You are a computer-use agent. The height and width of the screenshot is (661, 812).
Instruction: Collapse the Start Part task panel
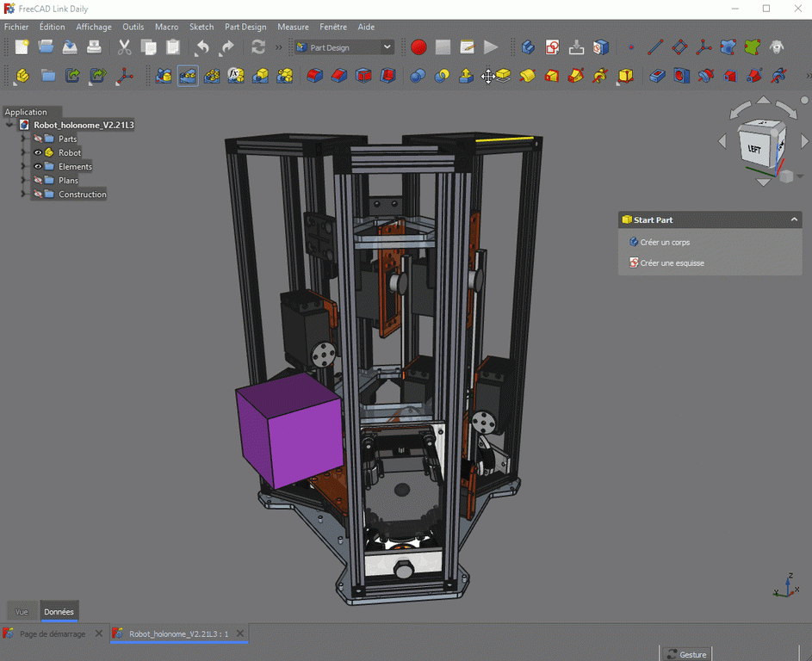tap(794, 220)
